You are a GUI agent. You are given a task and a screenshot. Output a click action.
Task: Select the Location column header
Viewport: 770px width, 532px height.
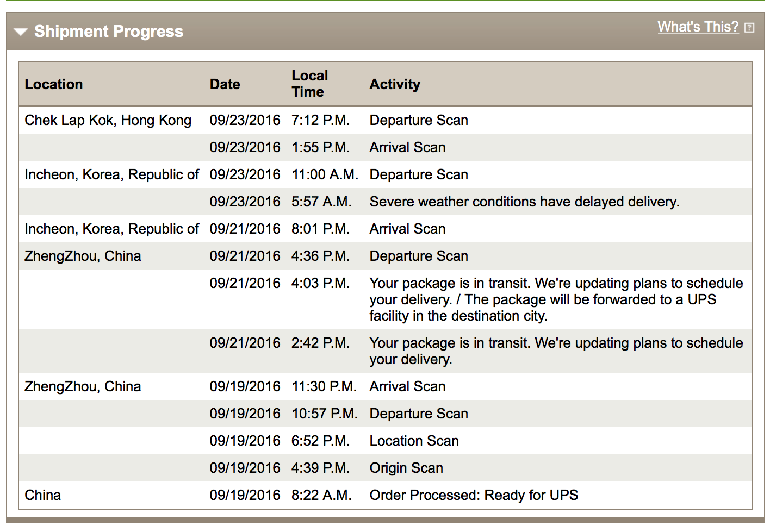[54, 84]
